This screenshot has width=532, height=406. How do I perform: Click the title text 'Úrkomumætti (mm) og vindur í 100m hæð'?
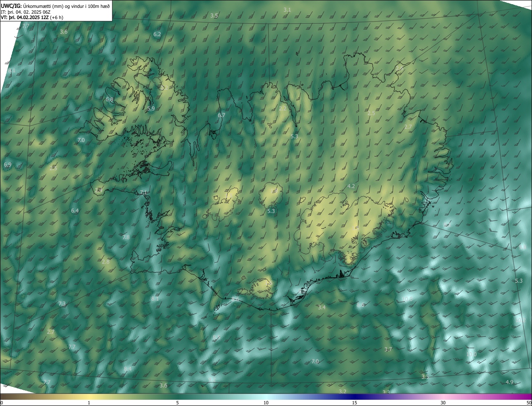66,5
